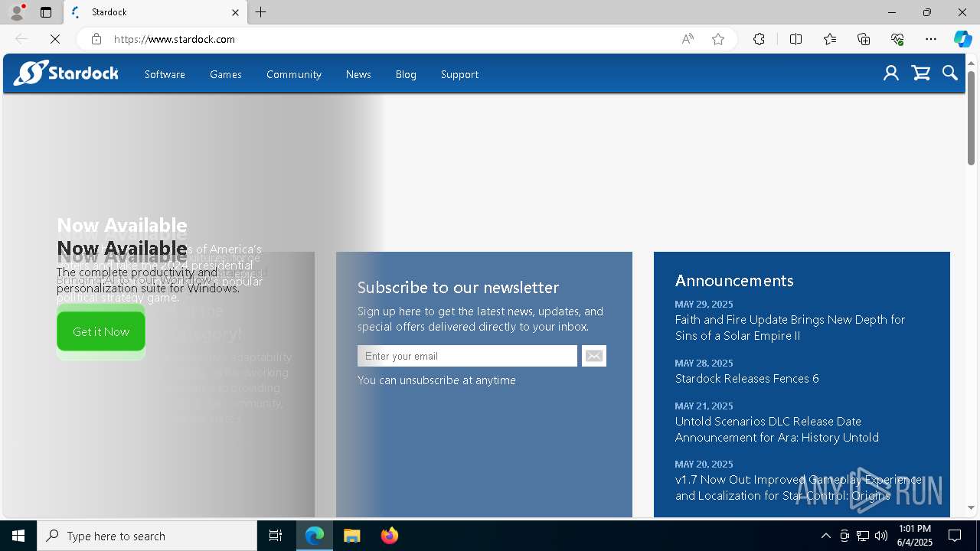Add page to favorites star icon

tap(718, 39)
